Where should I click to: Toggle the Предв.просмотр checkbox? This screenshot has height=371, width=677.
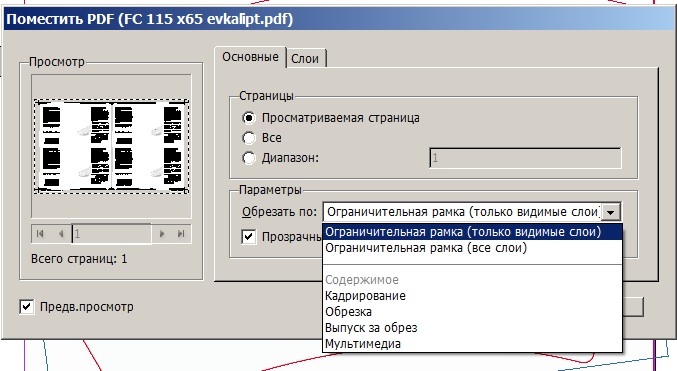tap(27, 307)
